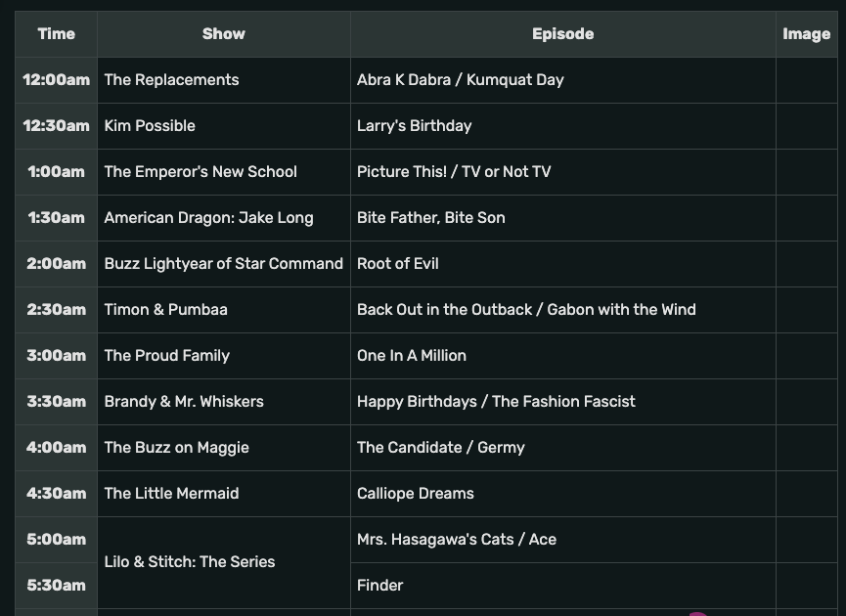This screenshot has width=846, height=616.
Task: Click episode Root of Evil
Action: (398, 263)
